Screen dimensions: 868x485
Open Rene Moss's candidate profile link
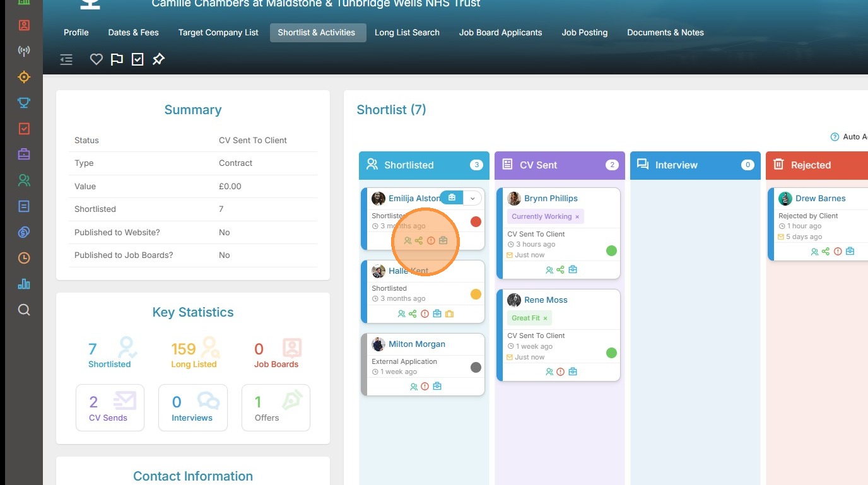click(546, 300)
